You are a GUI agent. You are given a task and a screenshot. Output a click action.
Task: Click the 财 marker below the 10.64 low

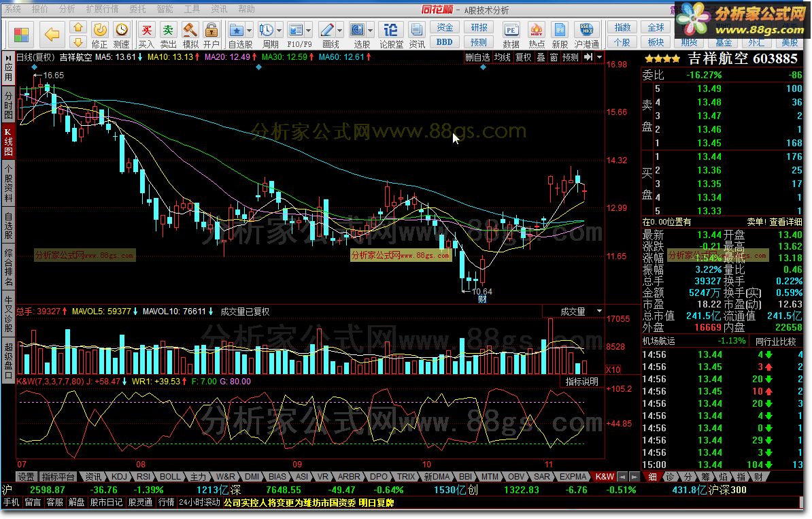[482, 299]
